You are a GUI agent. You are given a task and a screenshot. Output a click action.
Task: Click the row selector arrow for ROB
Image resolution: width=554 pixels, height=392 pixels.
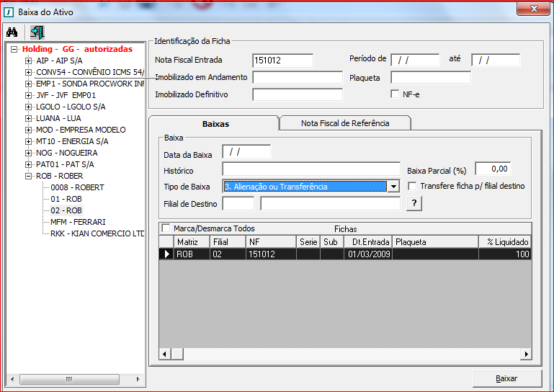(x=167, y=254)
